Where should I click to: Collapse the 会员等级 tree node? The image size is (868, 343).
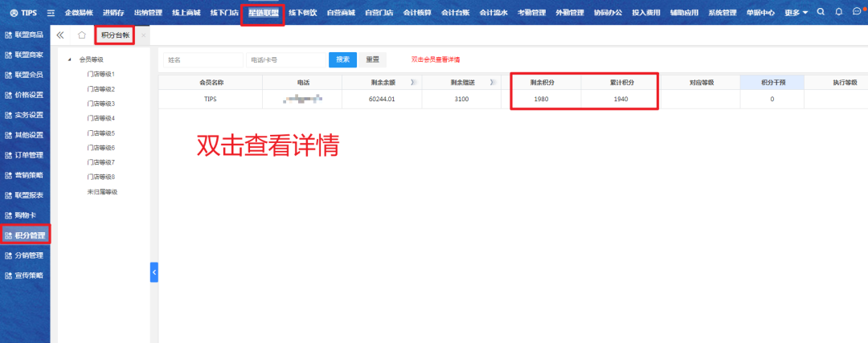70,59
